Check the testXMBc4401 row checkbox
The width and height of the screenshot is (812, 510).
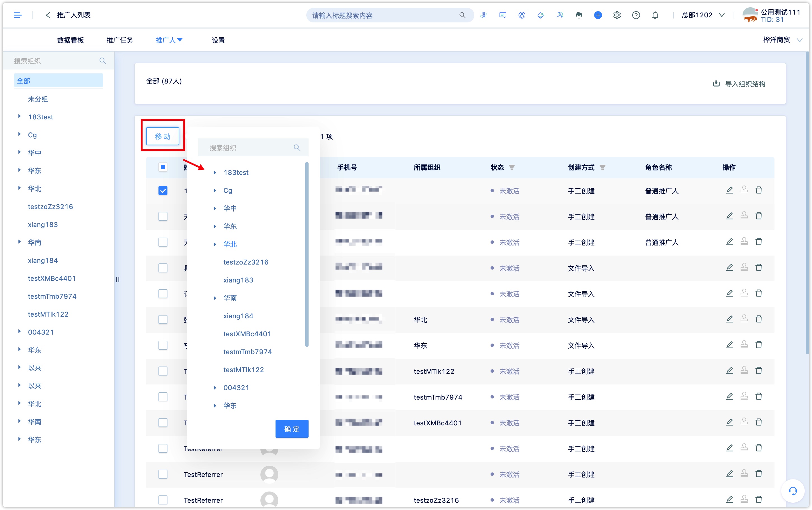coord(163,423)
